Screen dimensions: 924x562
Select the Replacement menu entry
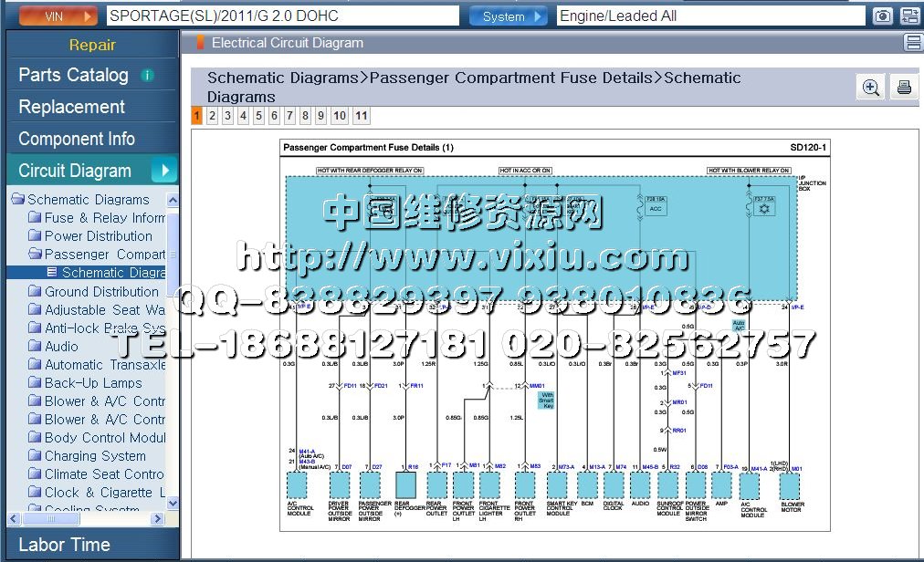[72, 107]
